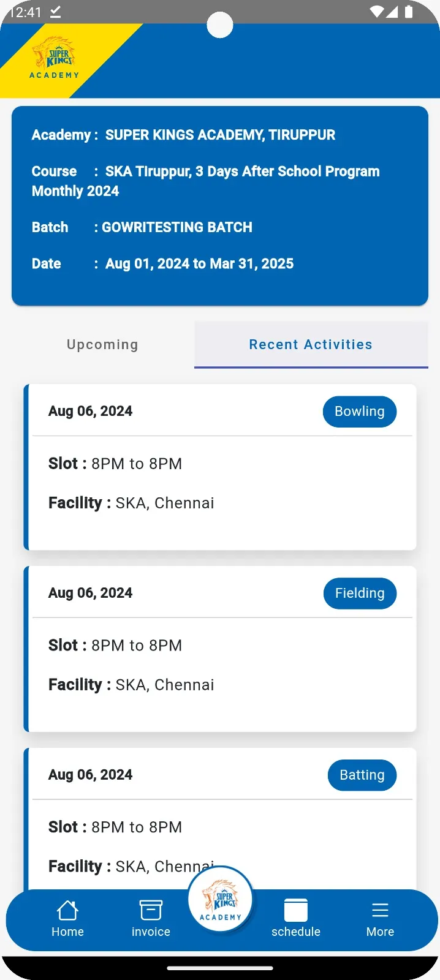This screenshot has width=440, height=980.
Task: Switch to the Upcoming tab
Action: coord(102,344)
